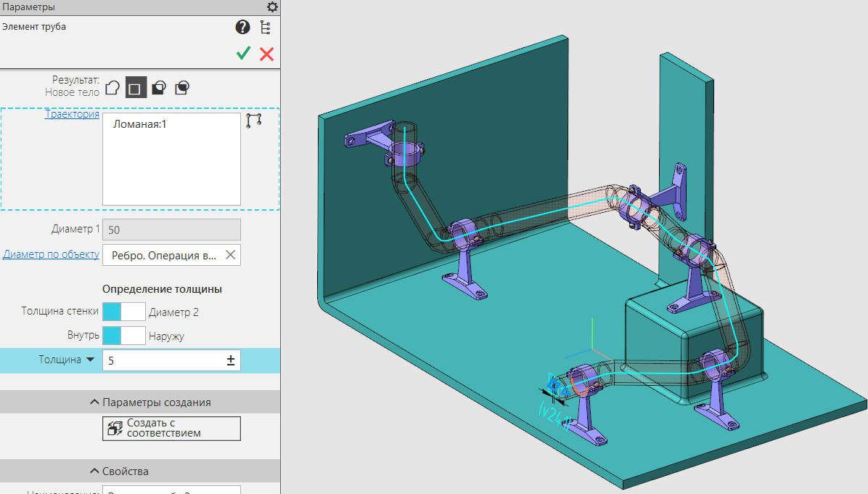Image resolution: width=868 pixels, height=494 pixels.
Task: Select automatic result mode icon
Action: click(112, 87)
